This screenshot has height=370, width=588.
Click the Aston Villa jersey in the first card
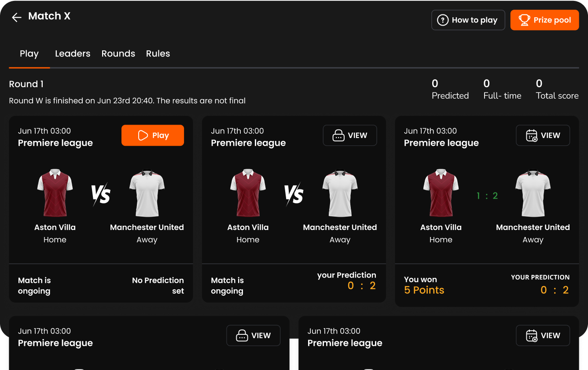(x=55, y=193)
